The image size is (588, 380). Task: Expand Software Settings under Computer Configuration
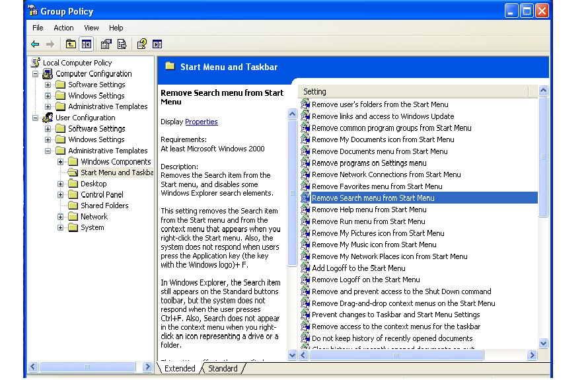click(x=48, y=85)
